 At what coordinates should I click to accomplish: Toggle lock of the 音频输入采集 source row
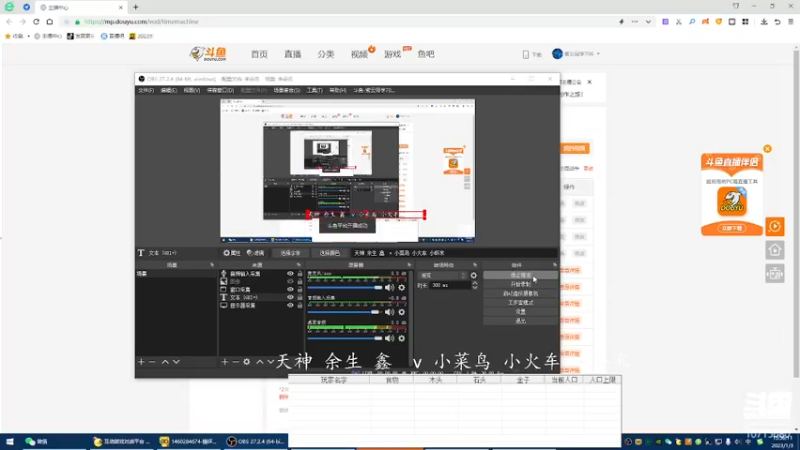(x=300, y=273)
